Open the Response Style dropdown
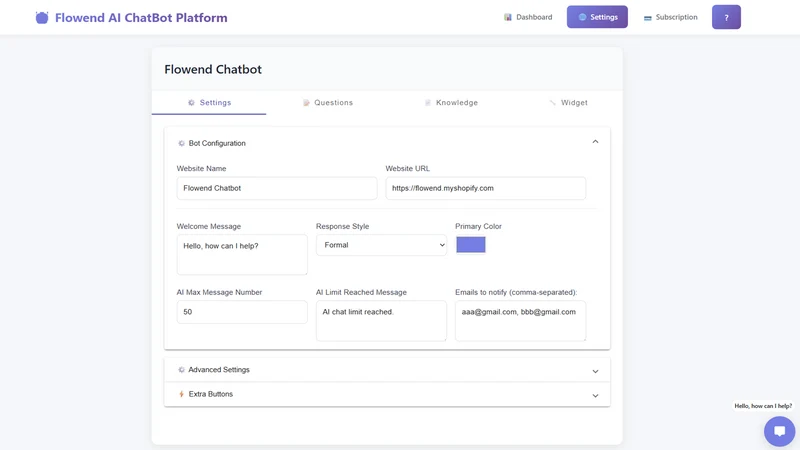Screen dimensions: 800x450 coord(381,245)
